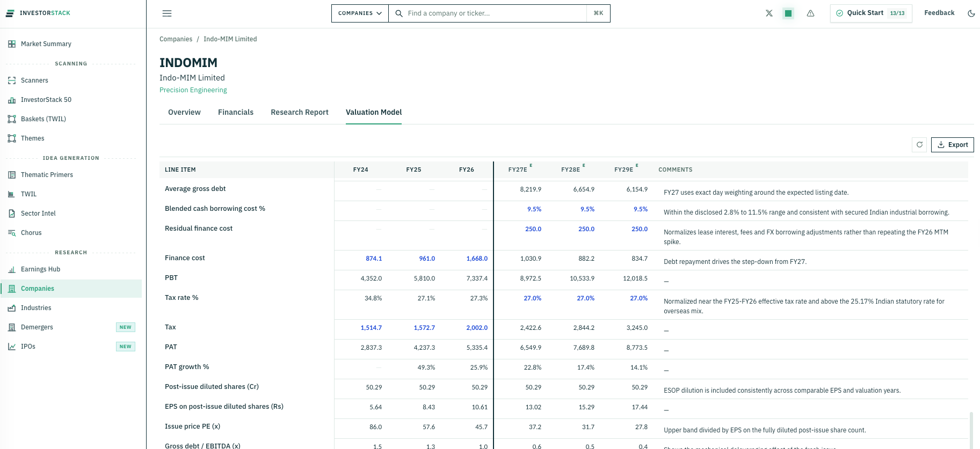
Task: Click the Feedback link
Action: [x=939, y=13]
